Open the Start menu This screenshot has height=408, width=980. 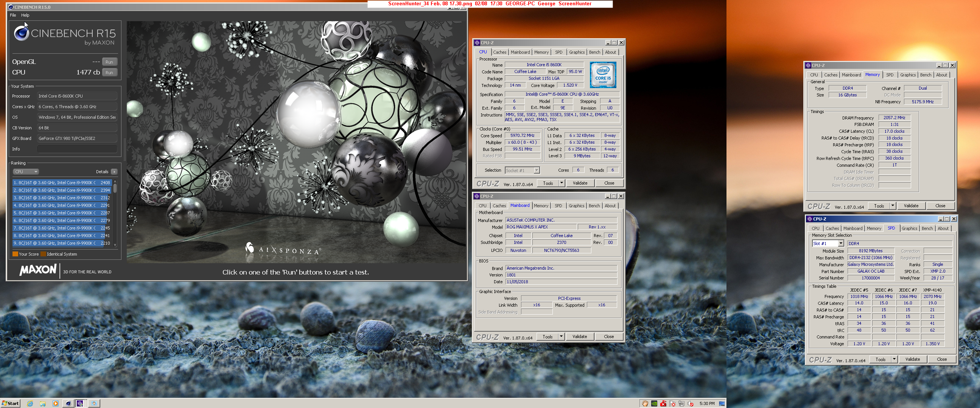pos(10,403)
